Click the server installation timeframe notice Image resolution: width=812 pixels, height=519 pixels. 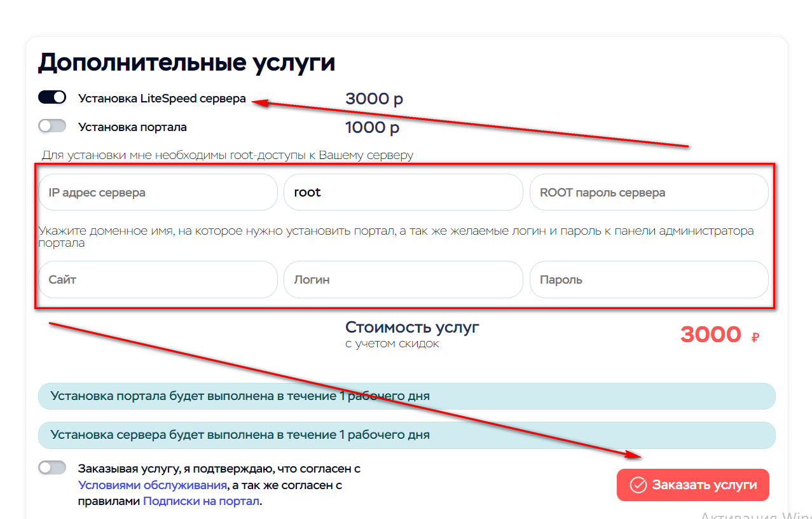(407, 436)
